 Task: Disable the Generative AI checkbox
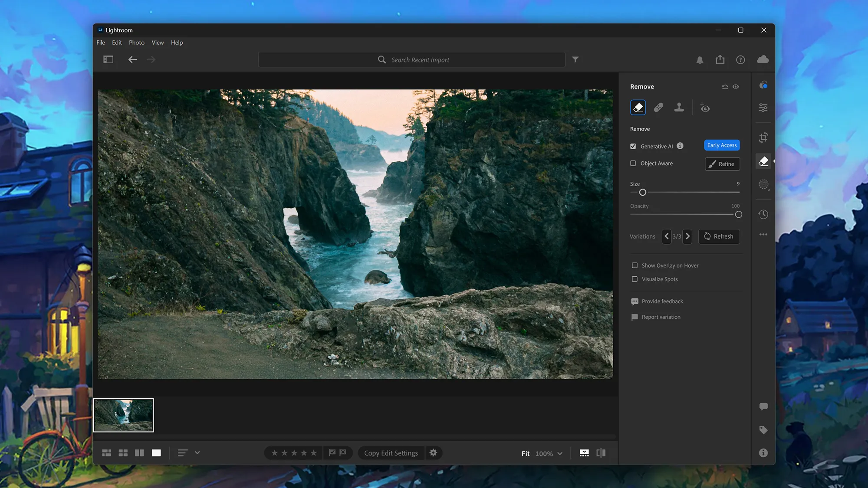point(633,146)
